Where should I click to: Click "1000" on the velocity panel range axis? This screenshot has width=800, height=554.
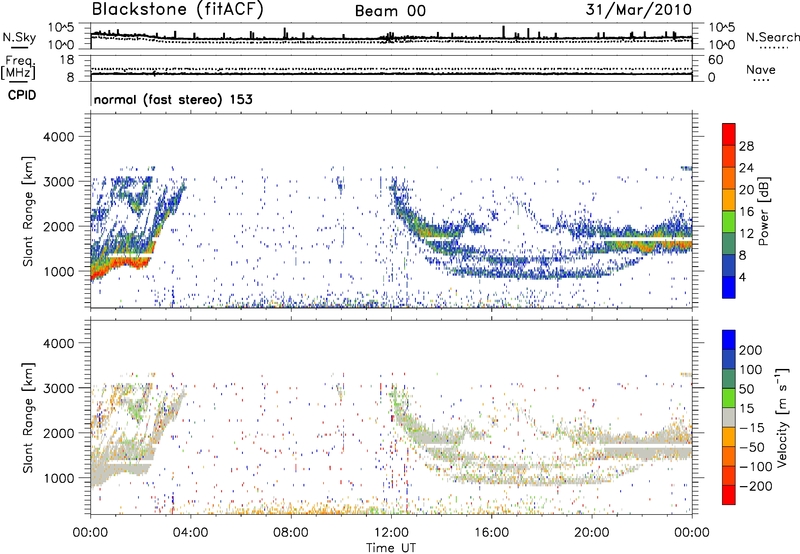click(x=59, y=478)
